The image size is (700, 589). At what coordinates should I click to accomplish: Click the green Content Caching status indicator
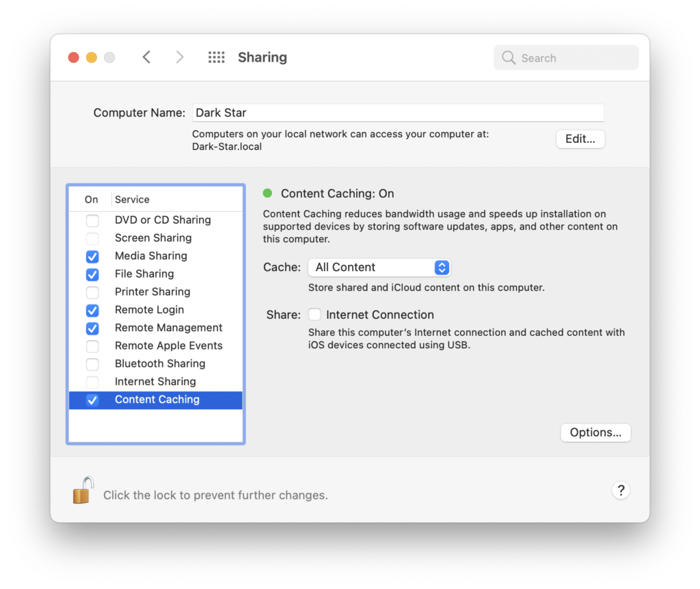(x=267, y=193)
